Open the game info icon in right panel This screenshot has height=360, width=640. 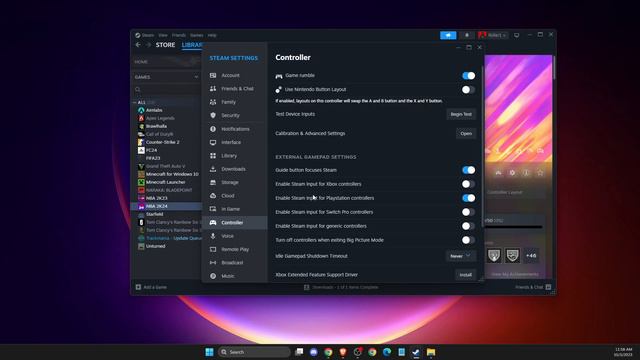tap(526, 173)
